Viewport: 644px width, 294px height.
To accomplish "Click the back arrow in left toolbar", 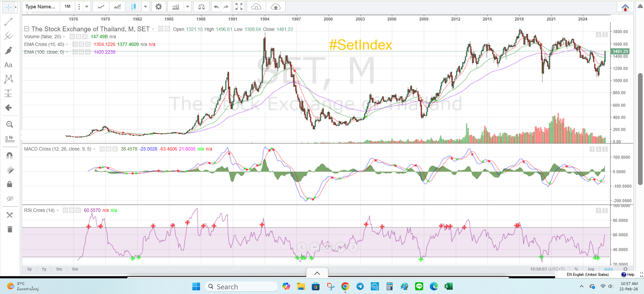I will [8, 108].
